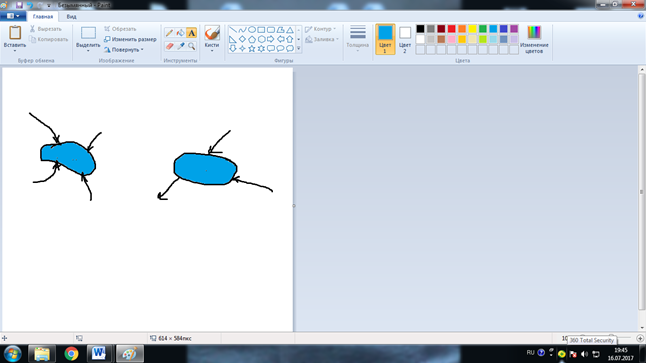Switch to the Вид tab
The height and width of the screenshot is (364, 647).
coord(71,17)
